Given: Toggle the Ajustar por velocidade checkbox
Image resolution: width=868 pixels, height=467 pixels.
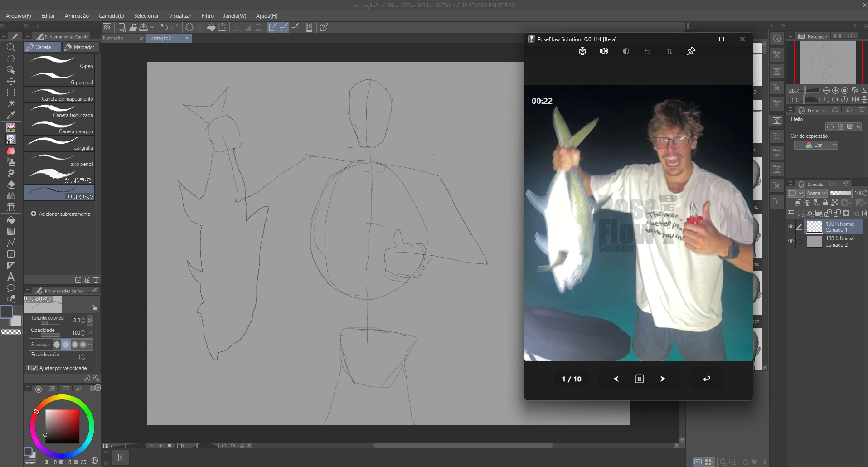Looking at the screenshot, I should (34, 368).
